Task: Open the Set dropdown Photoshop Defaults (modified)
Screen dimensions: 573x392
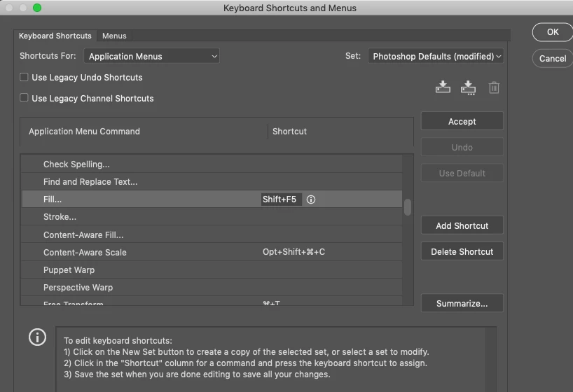Action: pyautogui.click(x=436, y=56)
